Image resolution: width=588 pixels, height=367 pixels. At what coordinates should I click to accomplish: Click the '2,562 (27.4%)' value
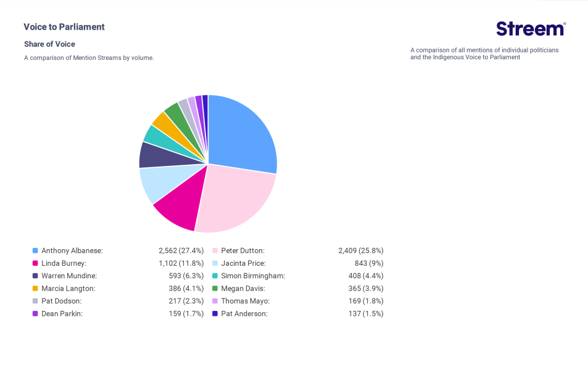point(181,250)
